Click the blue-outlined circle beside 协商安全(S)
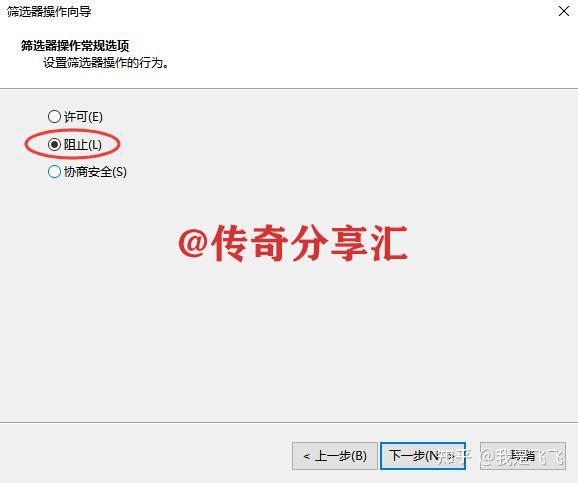Viewport: 578px width, 483px height. click(54, 171)
